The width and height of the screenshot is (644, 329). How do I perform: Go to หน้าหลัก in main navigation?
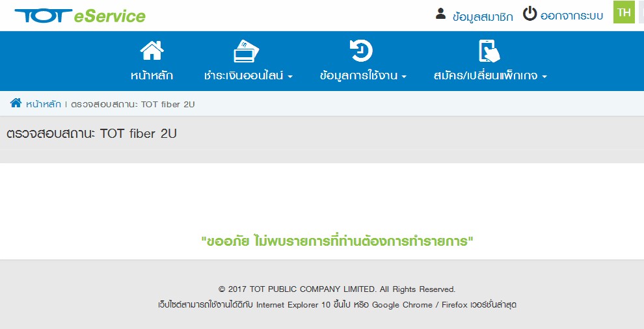point(152,75)
